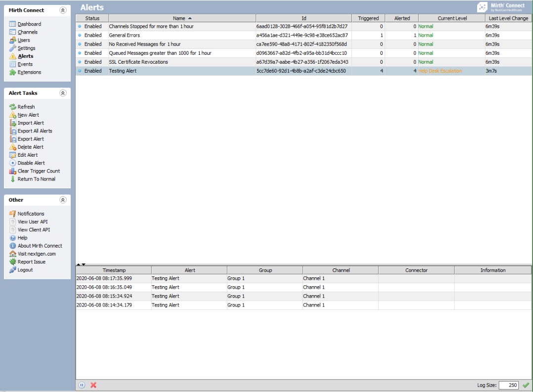Screen dimensions: 533x392
Task: Select the Testing Alert row in the alerts table
Action: click(304, 71)
